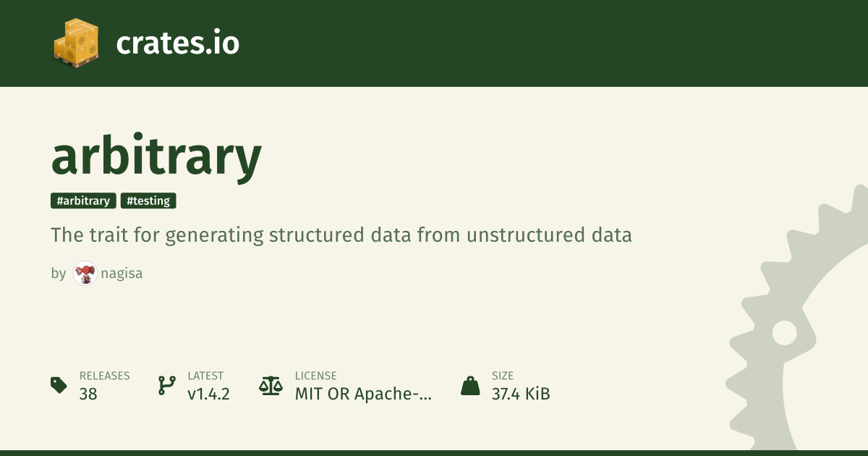Image resolution: width=868 pixels, height=456 pixels.
Task: Open the #testing keyword tag
Action: [148, 201]
